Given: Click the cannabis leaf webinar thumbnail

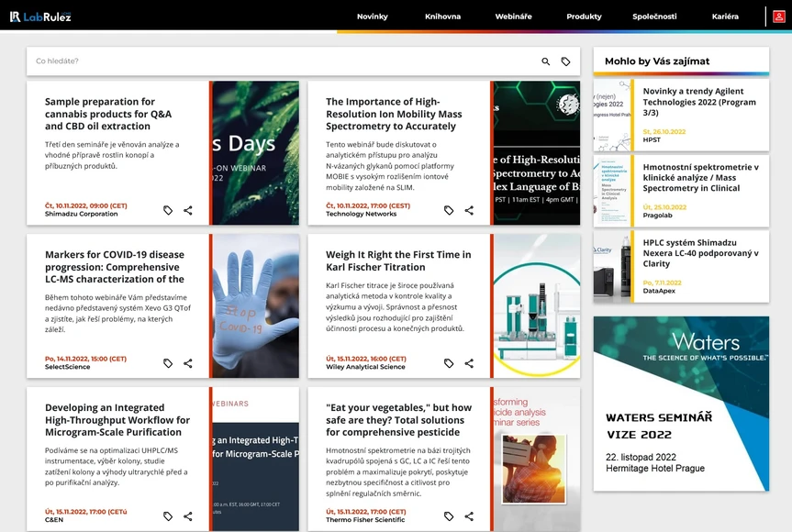Looking at the screenshot, I should coord(255,153).
